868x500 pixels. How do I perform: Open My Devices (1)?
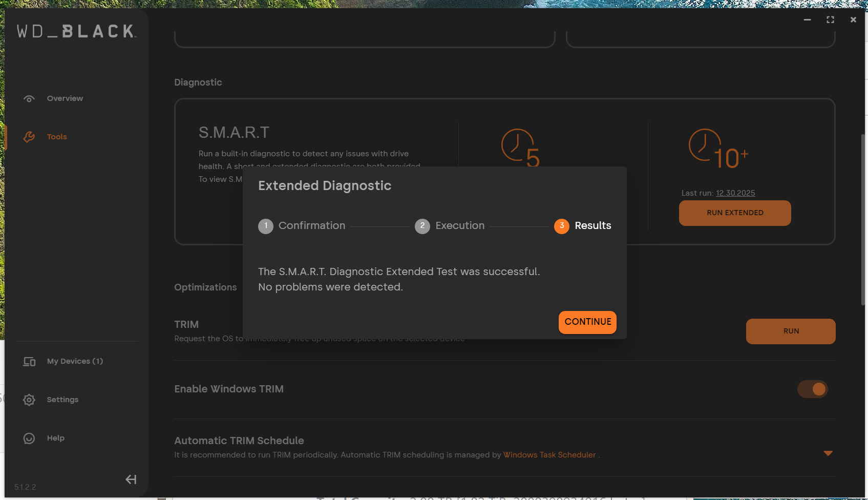[75, 361]
